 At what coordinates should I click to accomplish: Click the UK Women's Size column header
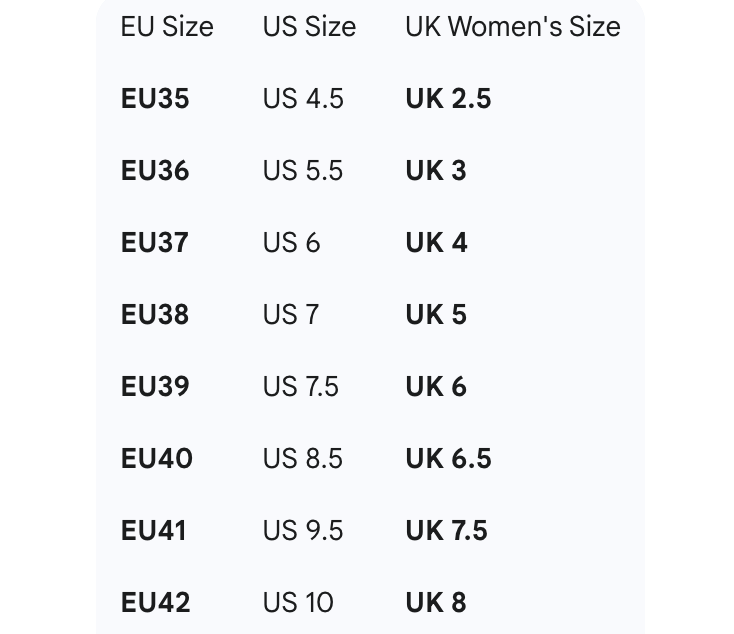(513, 27)
